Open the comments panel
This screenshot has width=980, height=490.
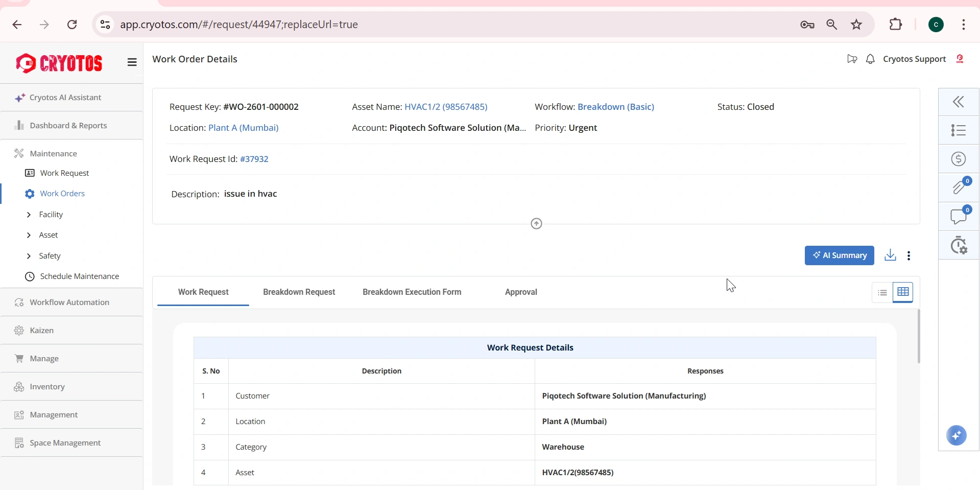point(959,217)
